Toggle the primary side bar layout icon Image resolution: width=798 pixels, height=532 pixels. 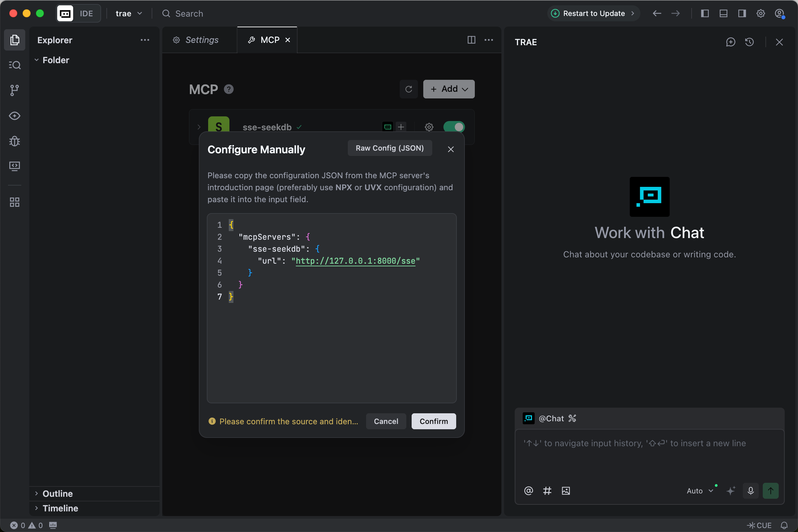pyautogui.click(x=705, y=14)
